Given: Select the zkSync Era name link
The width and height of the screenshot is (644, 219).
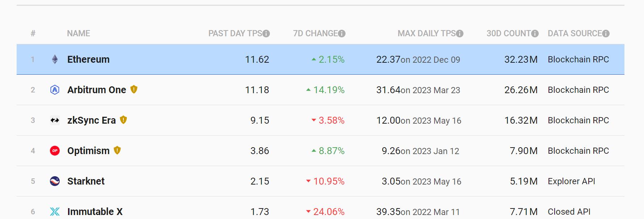Looking at the screenshot, I should click(x=92, y=120).
